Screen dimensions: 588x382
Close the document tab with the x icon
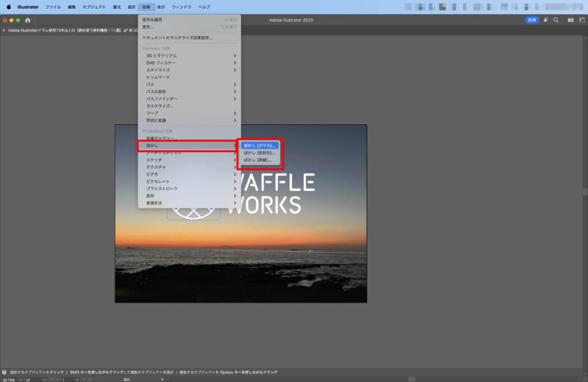4,30
